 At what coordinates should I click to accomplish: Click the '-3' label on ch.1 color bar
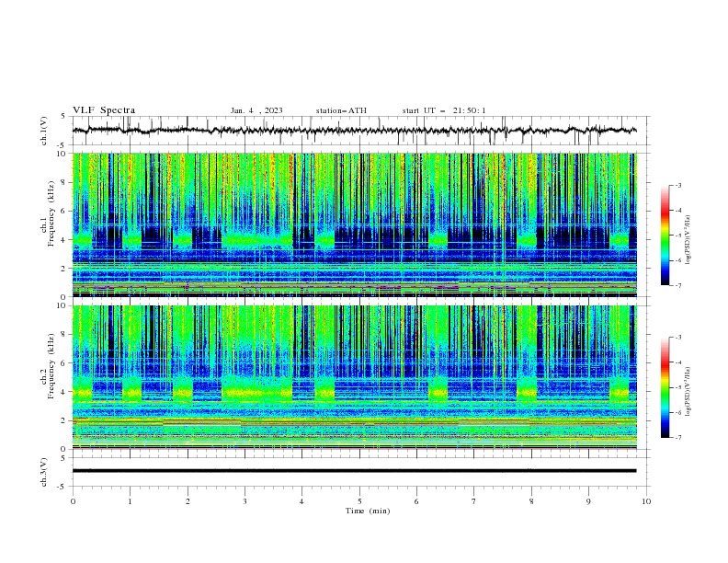(x=677, y=185)
